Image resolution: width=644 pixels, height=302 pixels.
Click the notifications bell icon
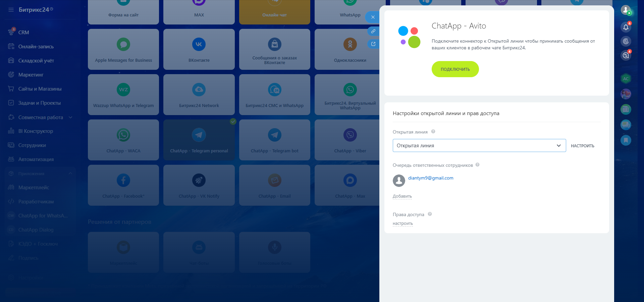[626, 27]
